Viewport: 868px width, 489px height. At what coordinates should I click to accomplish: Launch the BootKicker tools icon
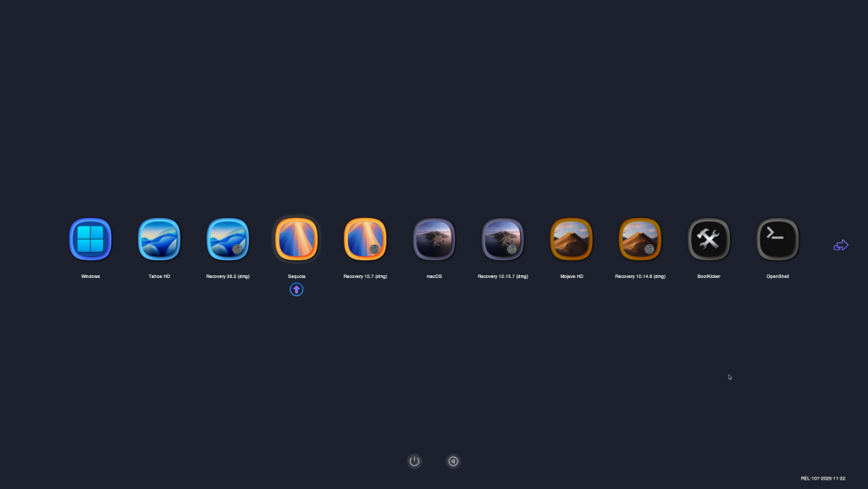[708, 239]
